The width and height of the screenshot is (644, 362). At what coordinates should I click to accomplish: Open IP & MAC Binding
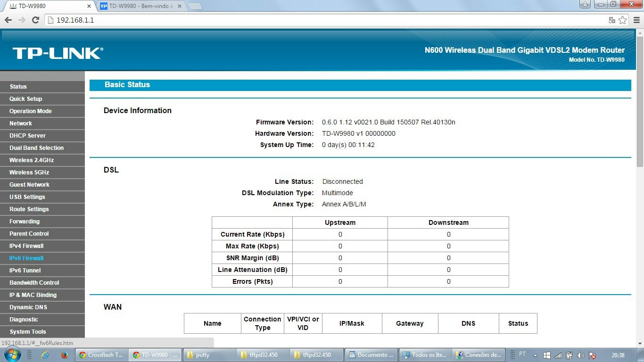click(x=42, y=295)
